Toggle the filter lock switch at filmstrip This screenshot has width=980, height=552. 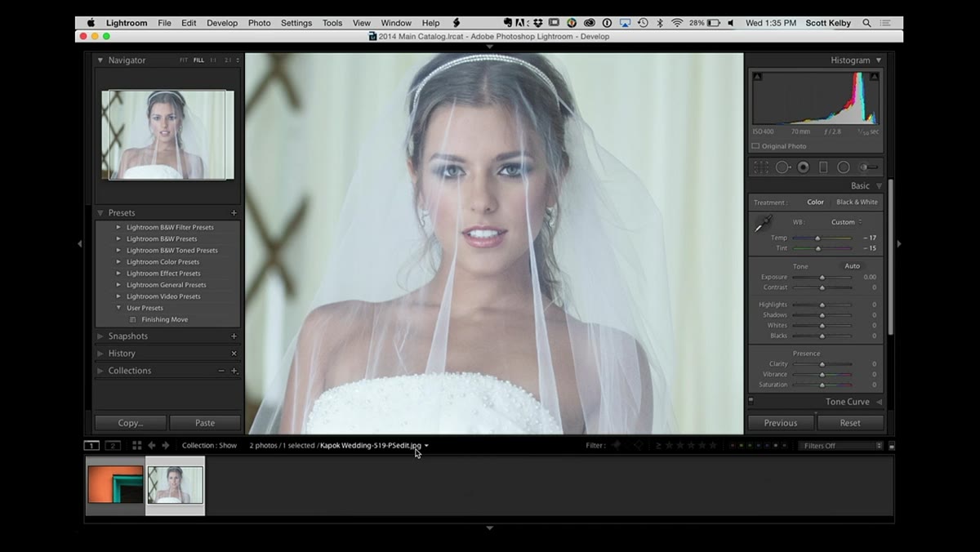pos(892,446)
